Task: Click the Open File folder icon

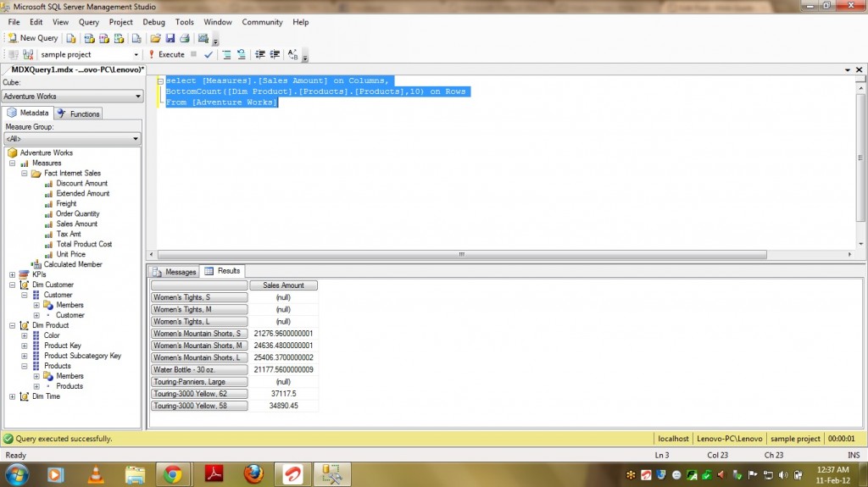Action: click(x=155, y=38)
